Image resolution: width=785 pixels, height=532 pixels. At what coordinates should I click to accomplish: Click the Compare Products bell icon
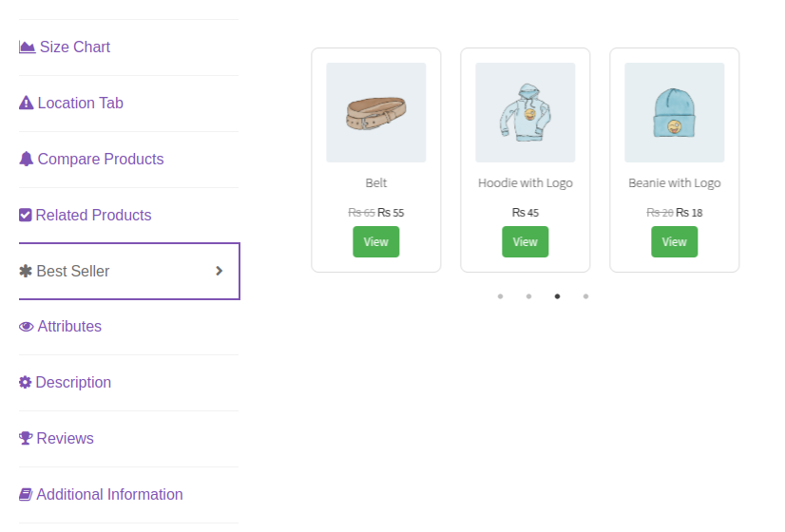[x=26, y=160]
